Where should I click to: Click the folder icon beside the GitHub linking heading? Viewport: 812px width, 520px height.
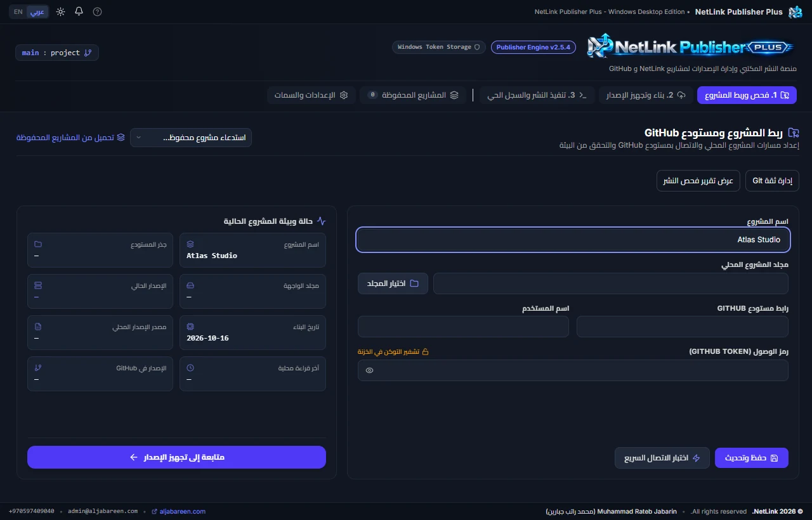[794, 133]
